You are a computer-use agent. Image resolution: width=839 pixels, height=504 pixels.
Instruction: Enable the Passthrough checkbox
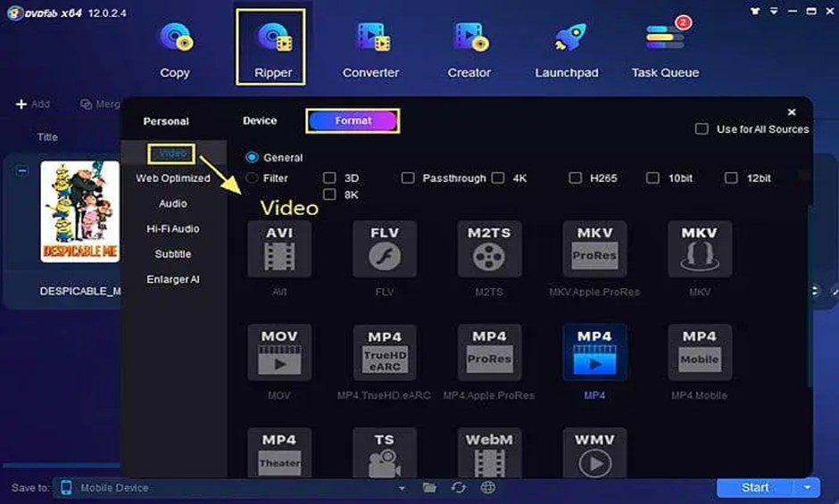(x=408, y=178)
